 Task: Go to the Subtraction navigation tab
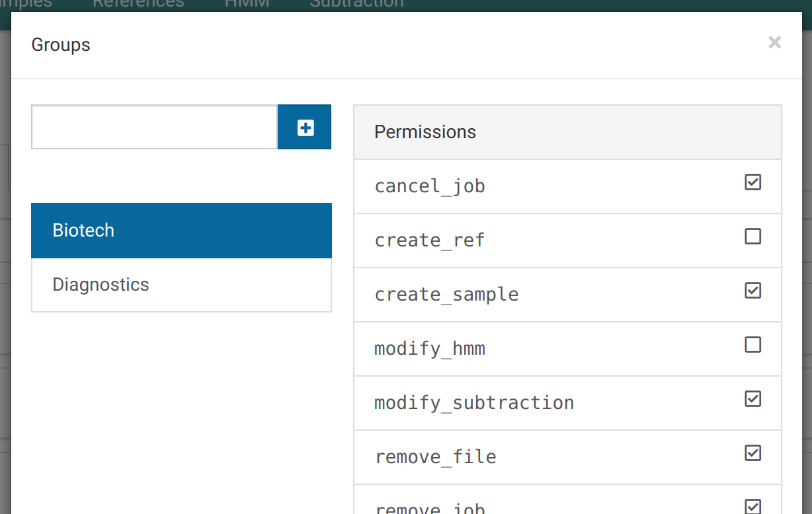[x=356, y=4]
